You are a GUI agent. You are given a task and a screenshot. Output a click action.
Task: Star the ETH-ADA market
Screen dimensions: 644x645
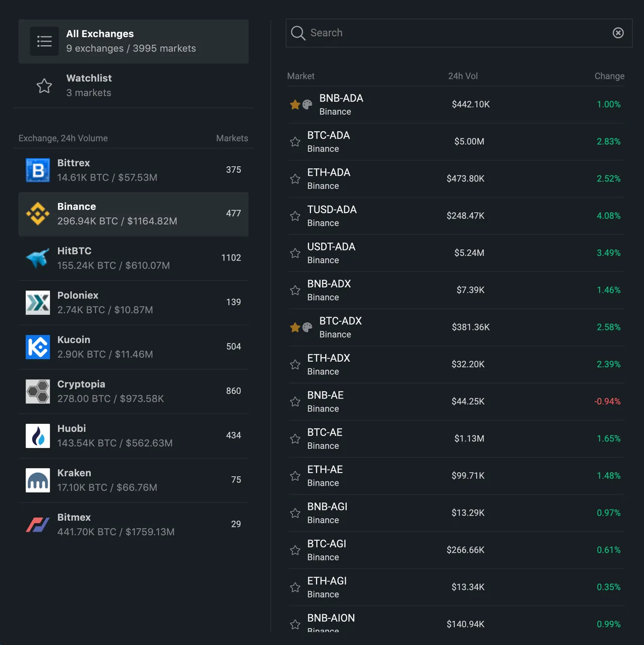295,179
